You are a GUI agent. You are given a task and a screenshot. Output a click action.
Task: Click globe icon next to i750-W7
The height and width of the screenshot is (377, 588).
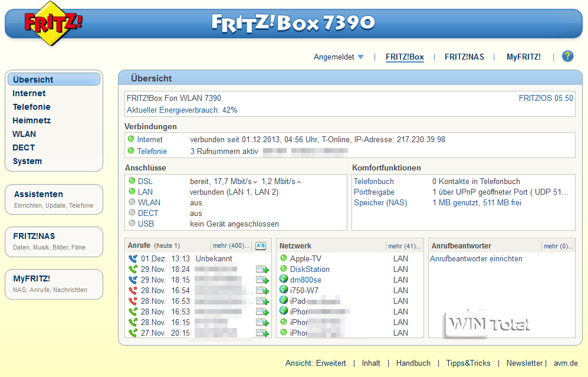[x=284, y=290]
